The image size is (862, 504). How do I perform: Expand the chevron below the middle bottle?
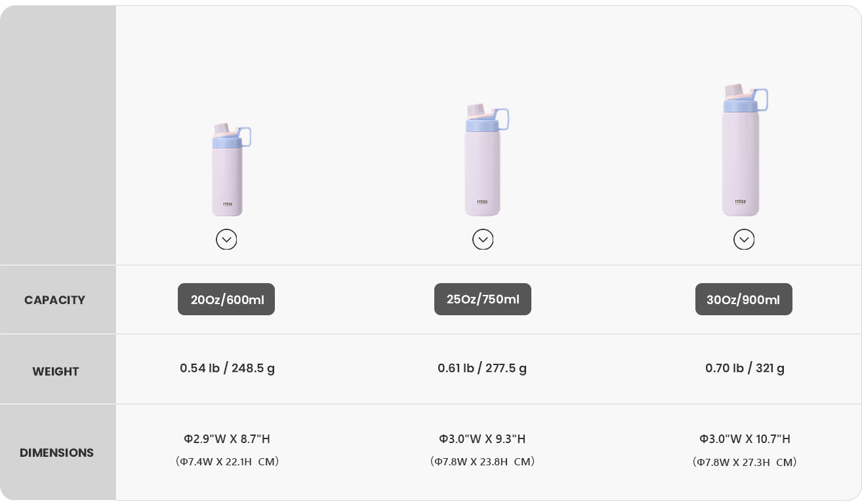point(483,239)
